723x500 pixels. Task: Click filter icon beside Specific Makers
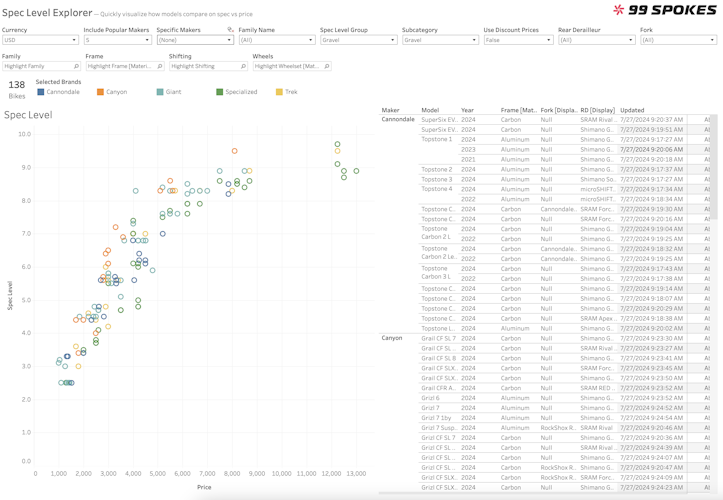tap(230, 30)
